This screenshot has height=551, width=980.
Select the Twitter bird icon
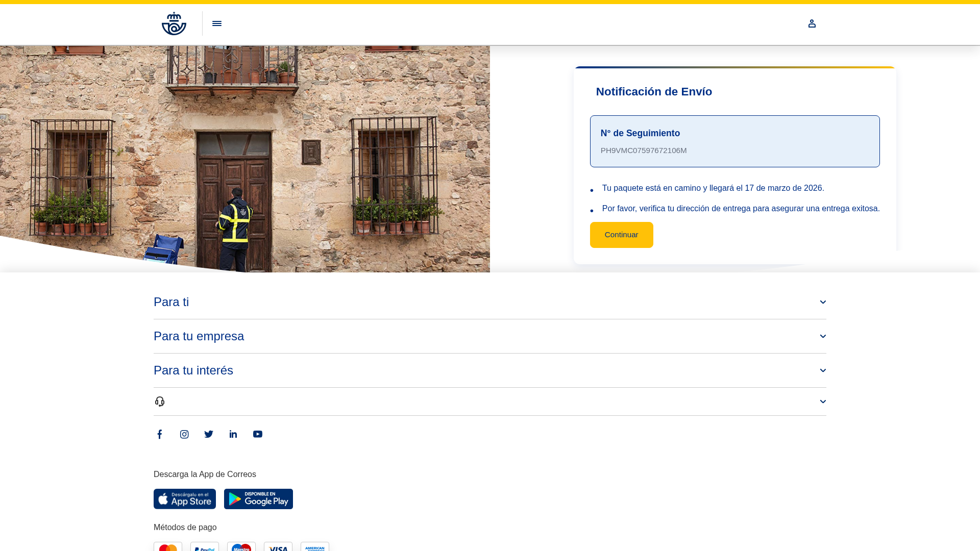[209, 434]
